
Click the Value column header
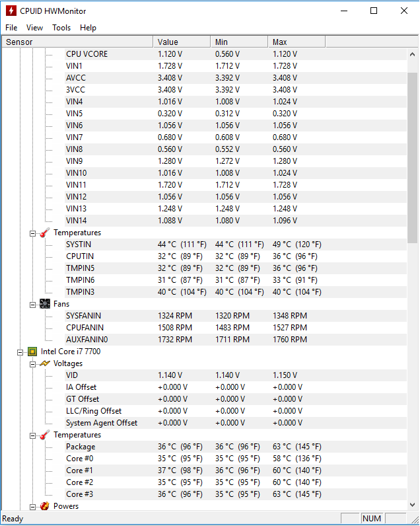click(182, 42)
